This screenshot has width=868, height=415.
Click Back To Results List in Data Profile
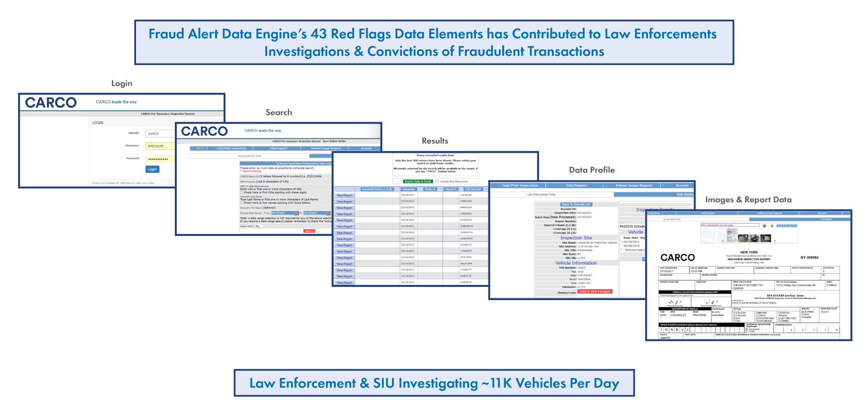pos(576,204)
